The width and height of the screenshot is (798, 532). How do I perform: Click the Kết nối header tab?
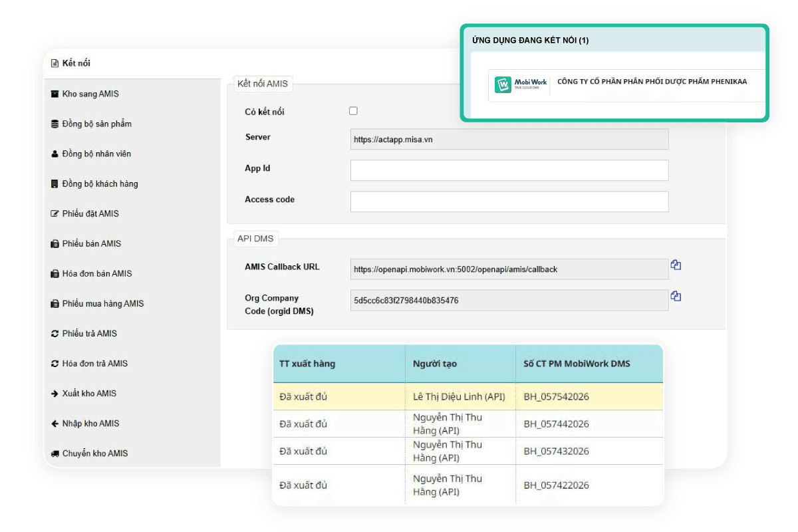76,63
